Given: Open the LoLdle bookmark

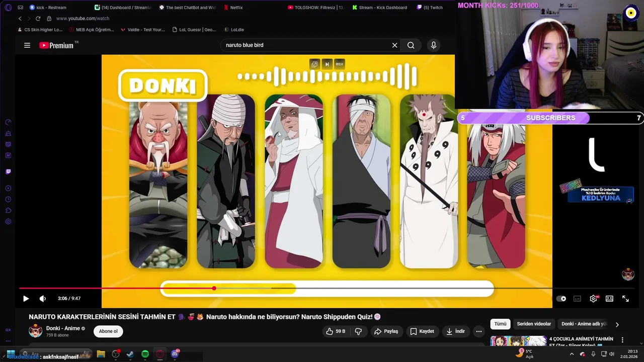Looking at the screenshot, I should [234, 30].
